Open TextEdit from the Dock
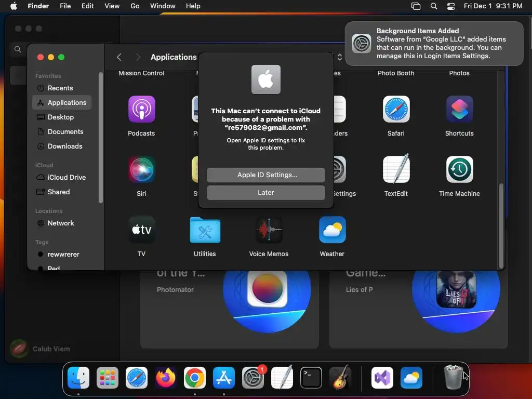 click(282, 378)
